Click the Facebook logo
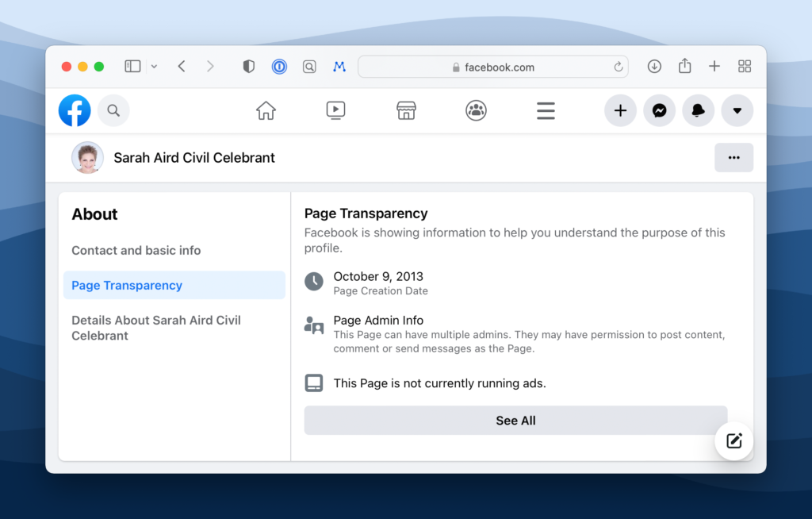Screen dimensions: 812x519 [75, 111]
